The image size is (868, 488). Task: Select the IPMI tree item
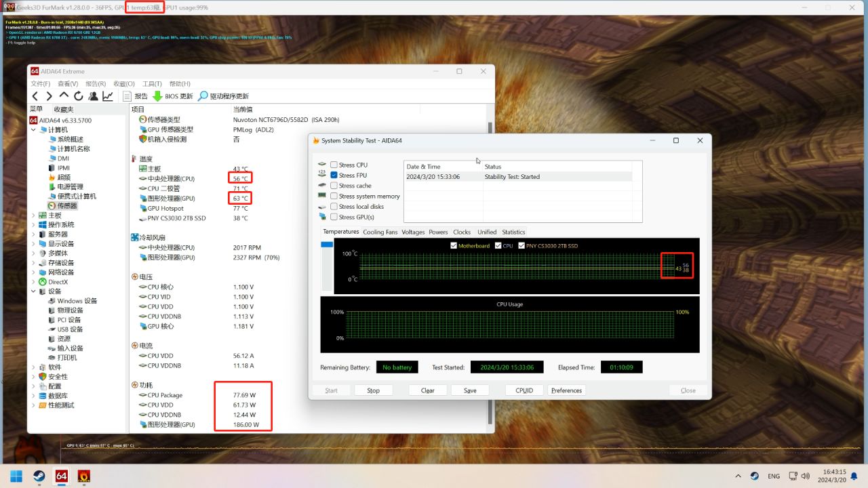(59, 167)
